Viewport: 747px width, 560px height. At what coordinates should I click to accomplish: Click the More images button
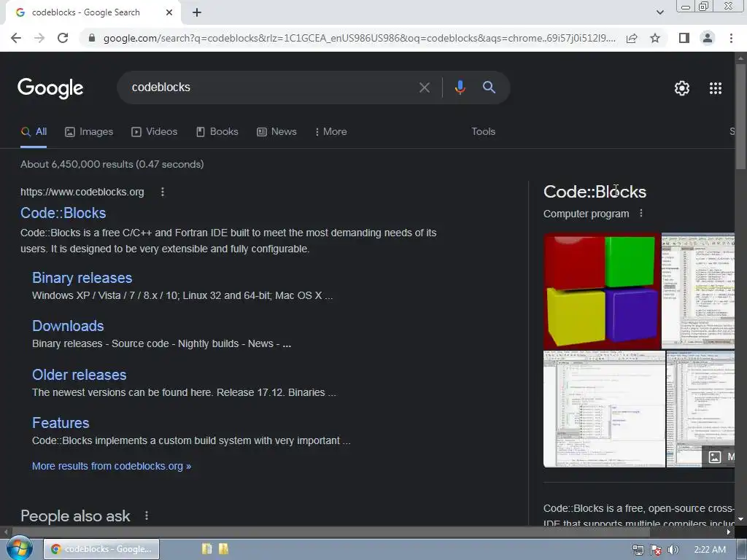[x=719, y=457]
